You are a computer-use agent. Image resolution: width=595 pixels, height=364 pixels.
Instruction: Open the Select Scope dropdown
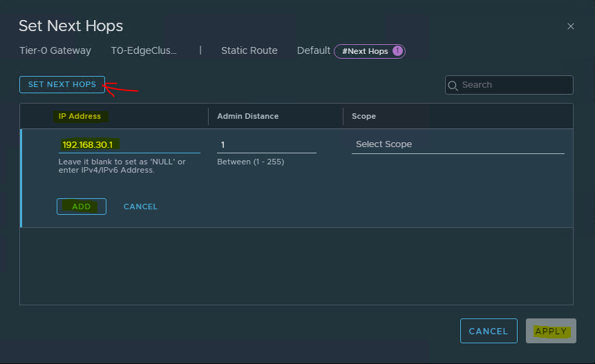click(458, 144)
